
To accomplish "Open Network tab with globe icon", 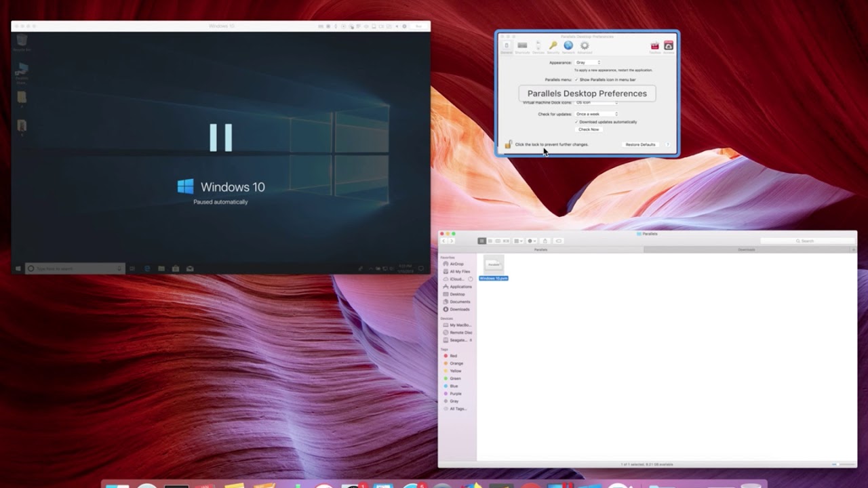I will point(568,47).
